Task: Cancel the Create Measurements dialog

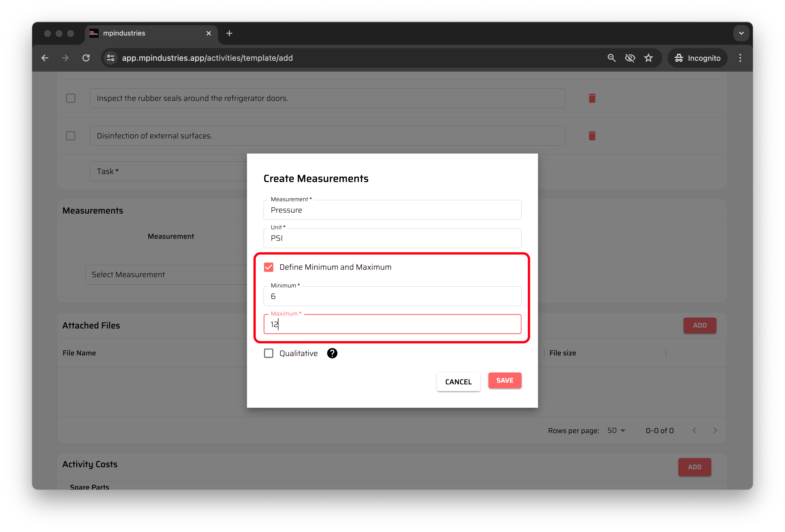Action: (x=458, y=382)
